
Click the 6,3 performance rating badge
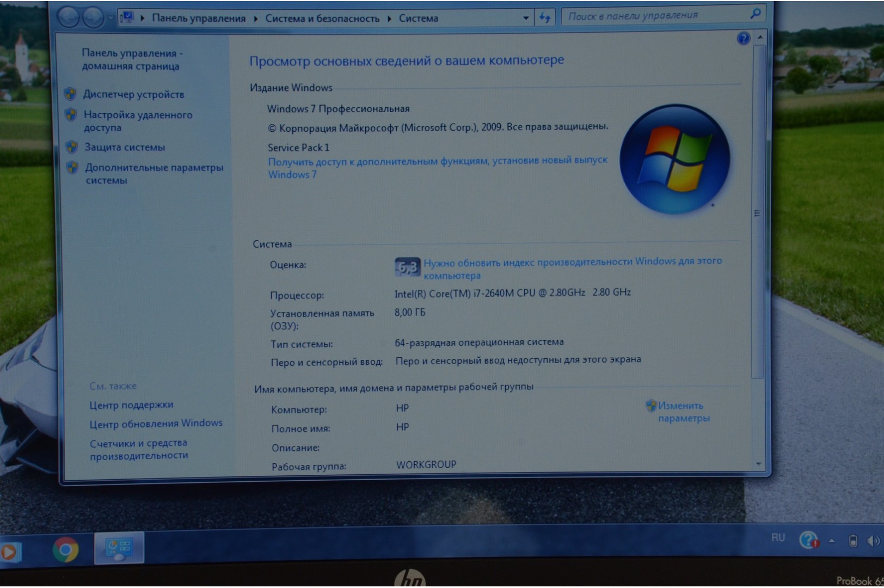tap(407, 267)
